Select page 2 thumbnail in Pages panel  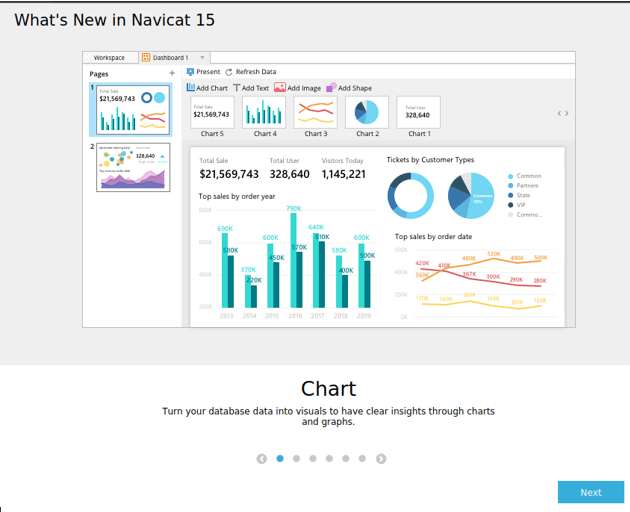coord(133,167)
